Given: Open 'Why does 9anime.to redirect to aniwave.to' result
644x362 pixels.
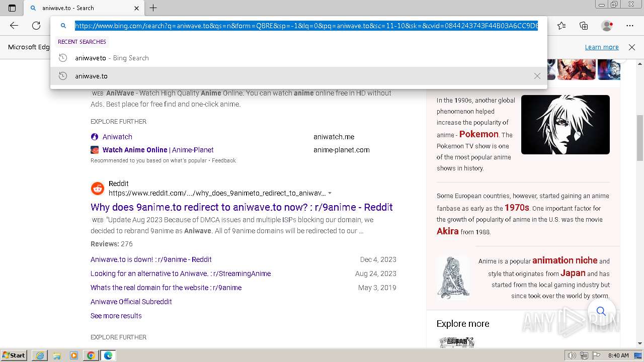Looking at the screenshot, I should click(242, 207).
